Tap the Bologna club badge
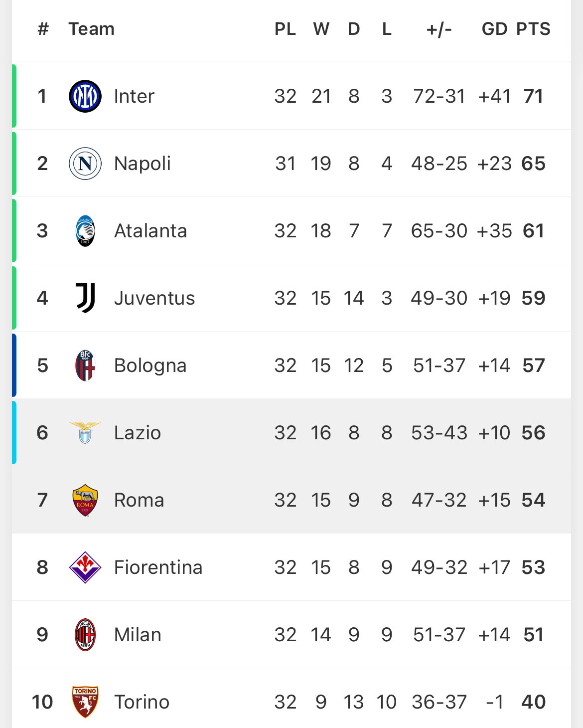 pos(85,365)
